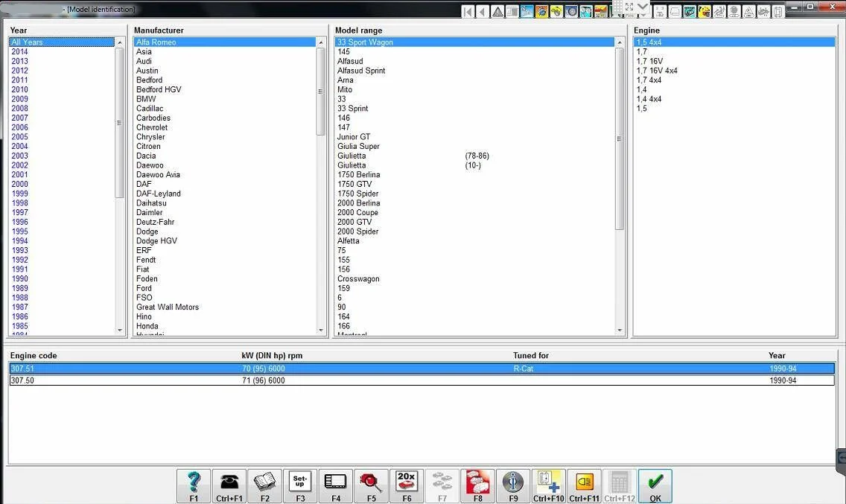The height and width of the screenshot is (504, 846).
Task: Pick the 1,7 16V 4x4 engine
Action: [x=657, y=71]
